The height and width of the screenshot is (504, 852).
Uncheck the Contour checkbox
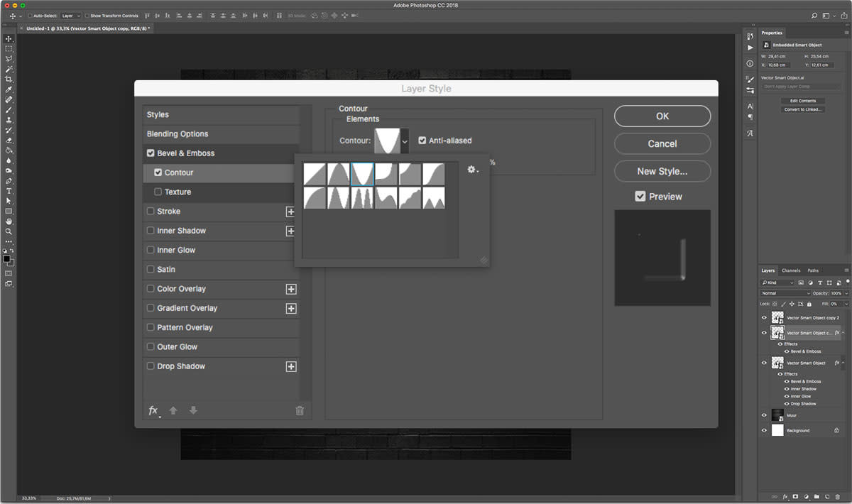(x=158, y=172)
